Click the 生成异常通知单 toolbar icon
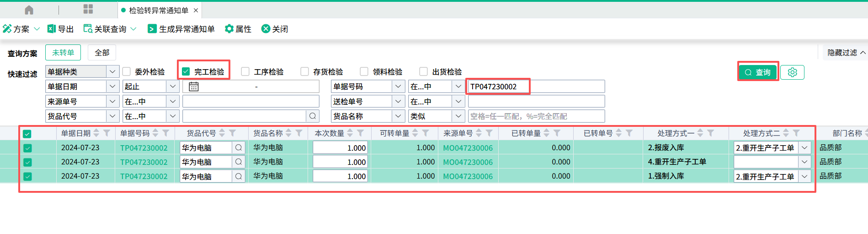Screen dimensions: 868x234 [152, 29]
